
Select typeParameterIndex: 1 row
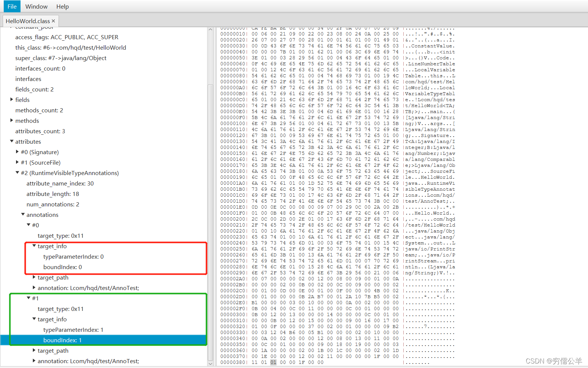click(x=73, y=330)
